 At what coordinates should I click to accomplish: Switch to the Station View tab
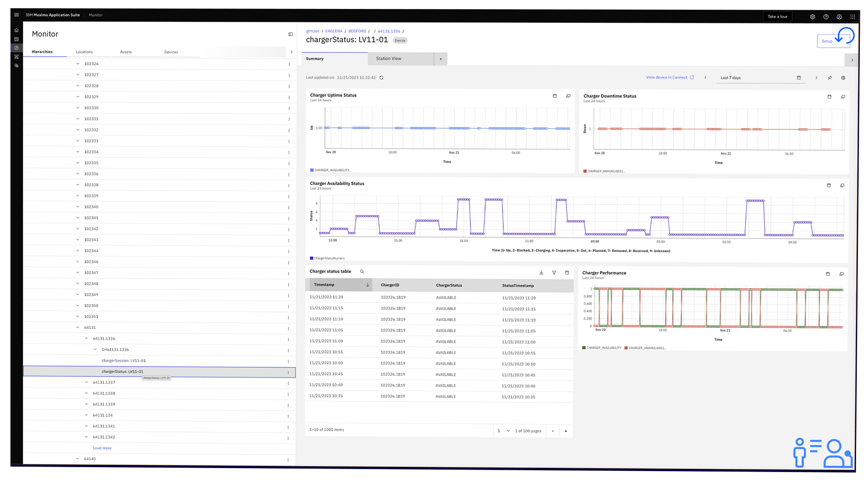(389, 59)
